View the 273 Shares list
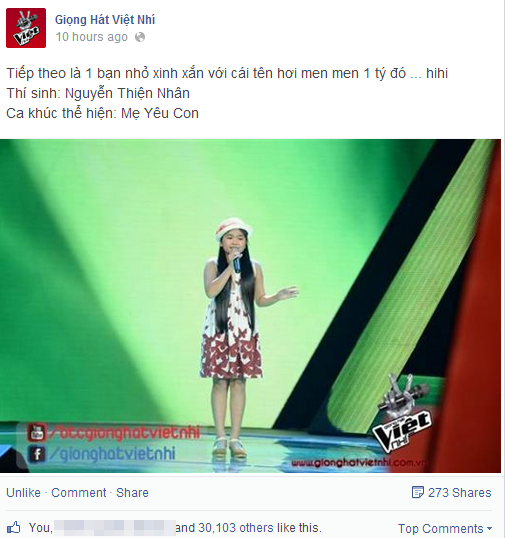Image resolution: width=505 pixels, height=538 pixels. [x=459, y=493]
